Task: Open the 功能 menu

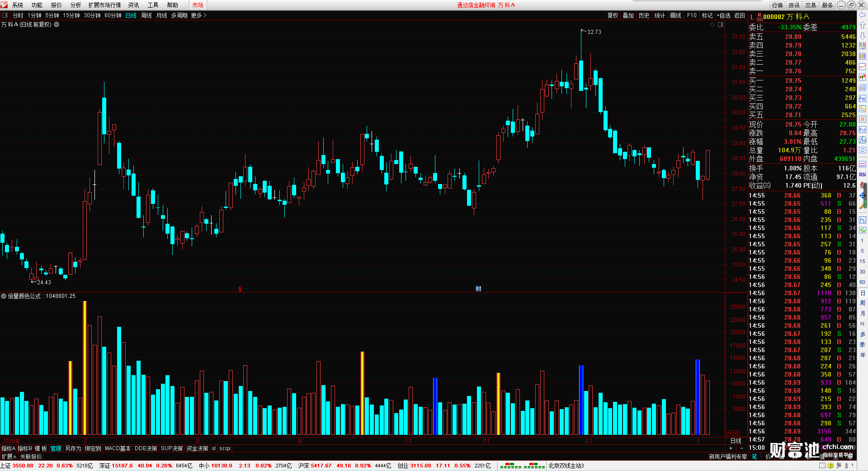Action: pos(37,5)
